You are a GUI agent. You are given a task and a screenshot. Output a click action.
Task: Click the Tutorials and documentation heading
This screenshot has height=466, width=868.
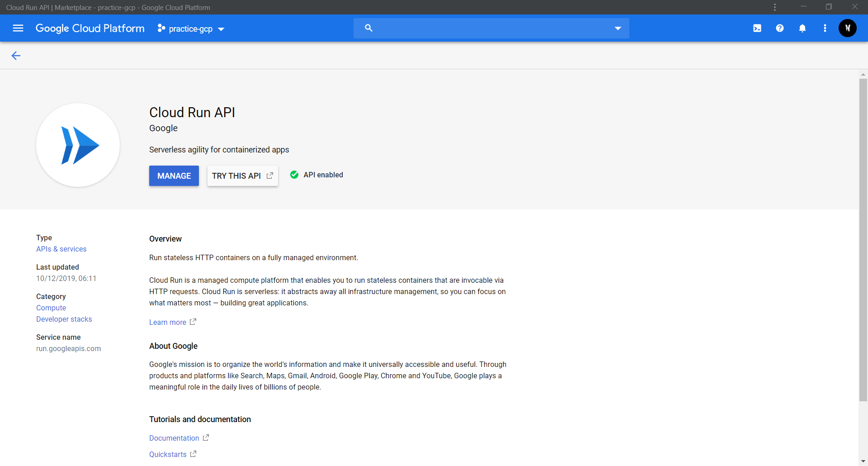coord(200,419)
